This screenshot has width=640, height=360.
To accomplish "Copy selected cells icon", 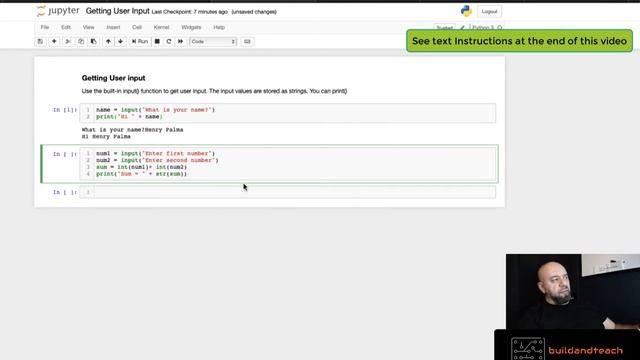I will [x=81, y=42].
